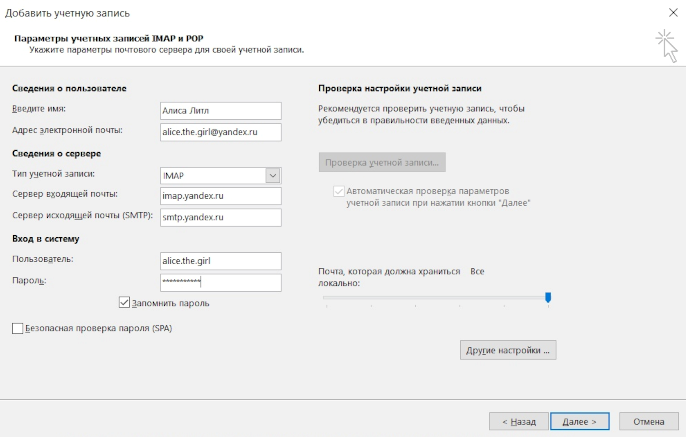Click the Добавить учетную запись title bar
The height and width of the screenshot is (437, 686).
pyautogui.click(x=300, y=11)
